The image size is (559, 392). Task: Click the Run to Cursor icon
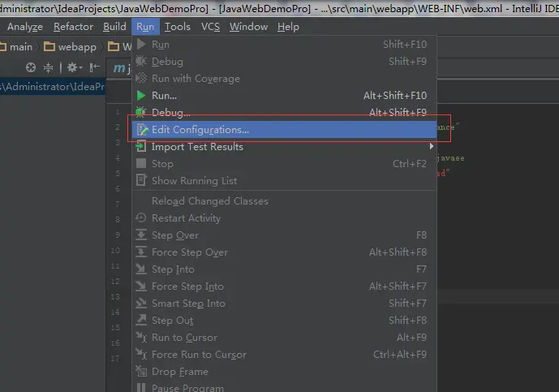(x=141, y=337)
